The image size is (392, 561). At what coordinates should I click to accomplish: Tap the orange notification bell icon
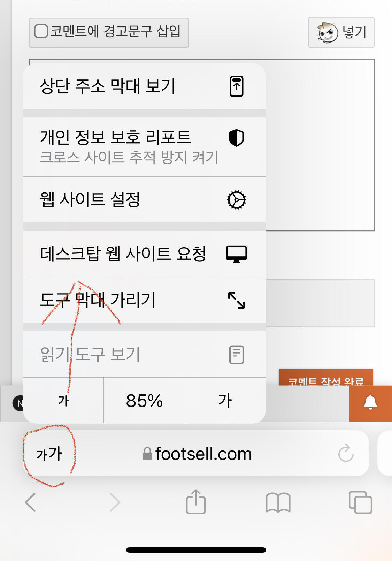click(370, 403)
